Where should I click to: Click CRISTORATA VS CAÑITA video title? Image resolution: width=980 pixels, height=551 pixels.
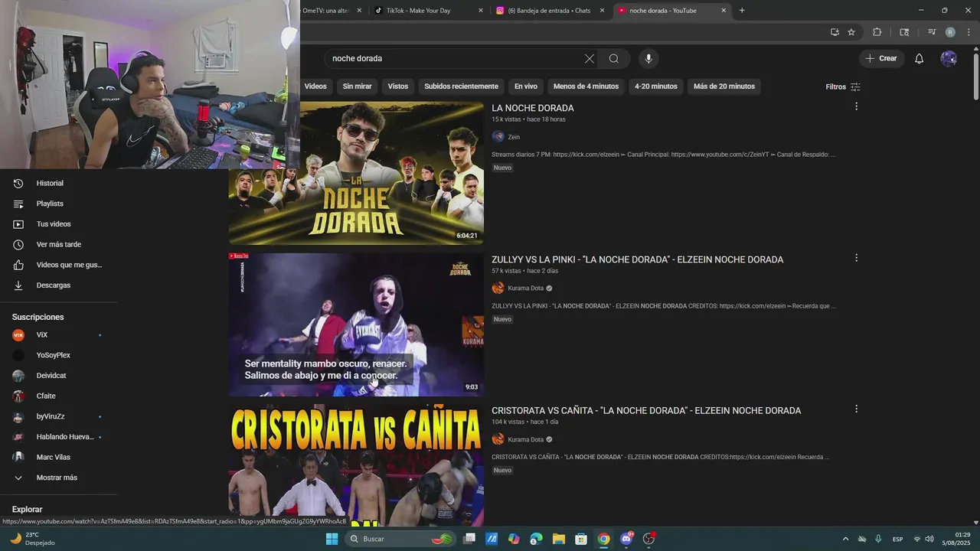(x=646, y=411)
